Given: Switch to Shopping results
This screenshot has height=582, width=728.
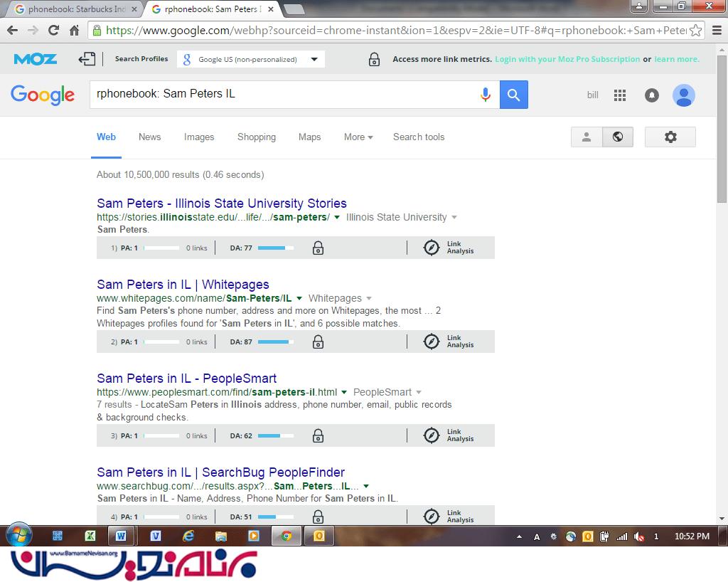Looking at the screenshot, I should point(257,137).
